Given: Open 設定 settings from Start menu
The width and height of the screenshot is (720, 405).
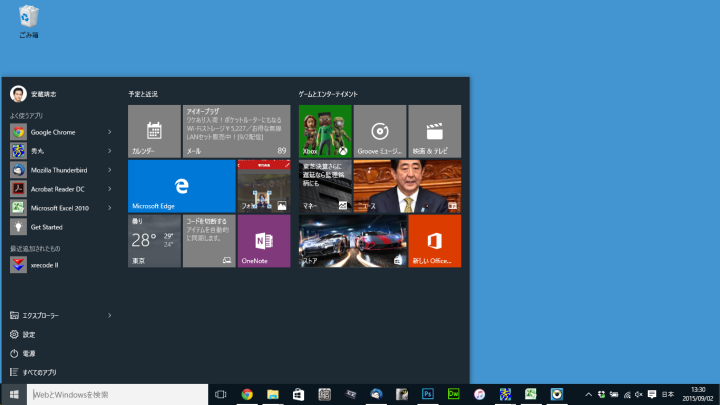Looking at the screenshot, I should 29,334.
